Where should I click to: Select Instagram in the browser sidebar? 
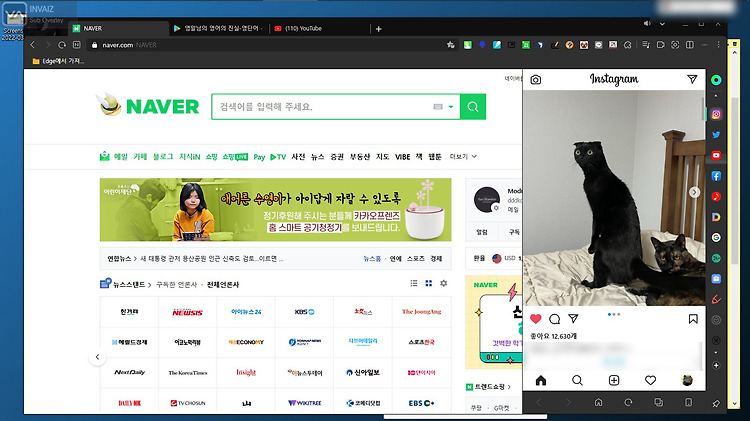coord(716,114)
